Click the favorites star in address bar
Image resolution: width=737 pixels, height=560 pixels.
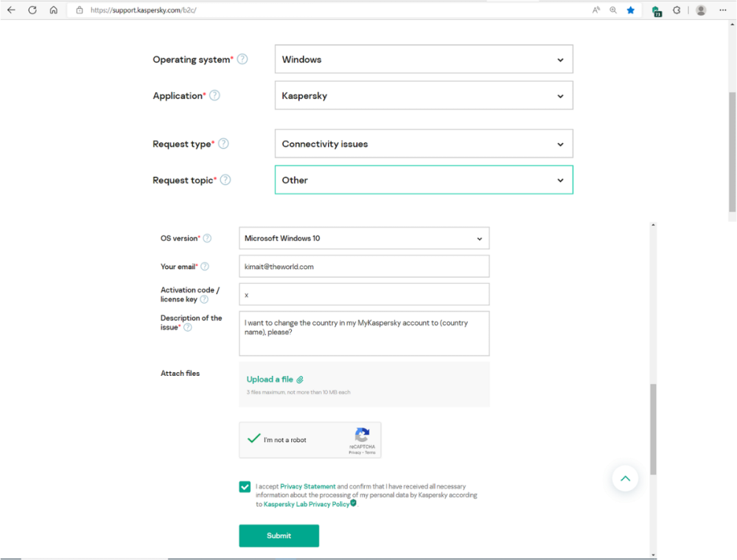pyautogui.click(x=631, y=10)
